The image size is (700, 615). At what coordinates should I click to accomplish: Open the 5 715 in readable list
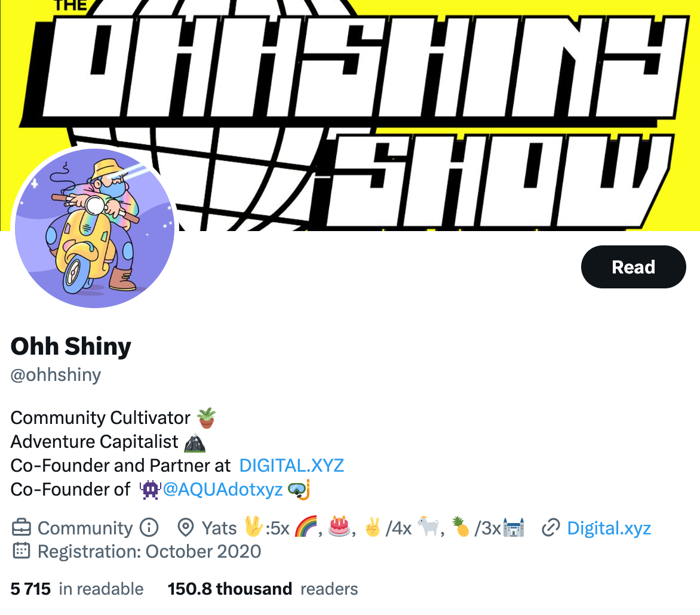(x=77, y=589)
